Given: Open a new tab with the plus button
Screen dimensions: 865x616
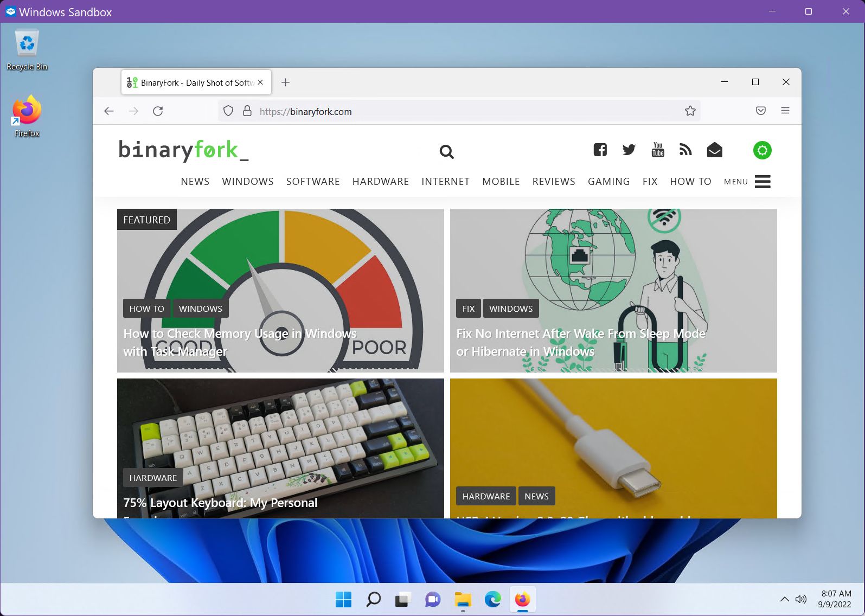Looking at the screenshot, I should [285, 82].
